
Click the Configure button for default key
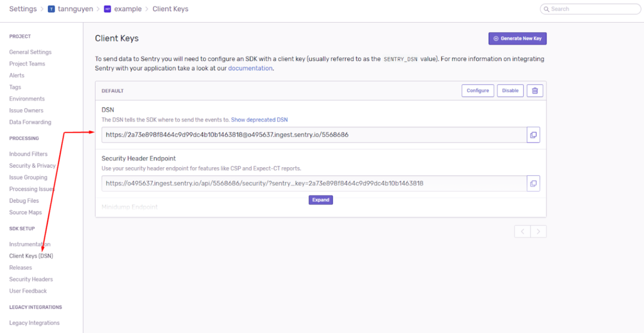click(x=477, y=90)
